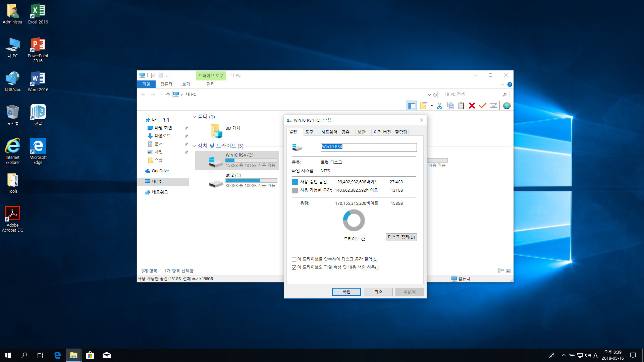Switch to the 할당량 tab
The width and height of the screenshot is (644, 362).
(x=401, y=132)
